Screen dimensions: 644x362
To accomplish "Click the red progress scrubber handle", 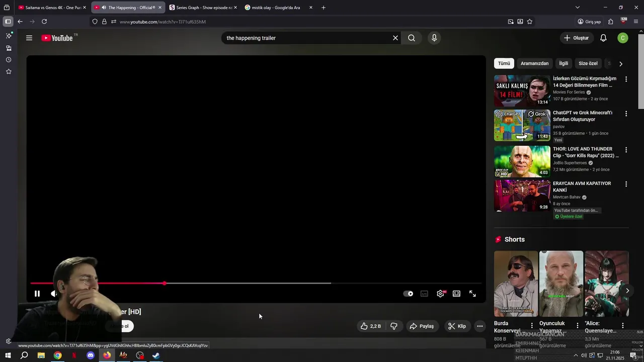I will click(165, 283).
